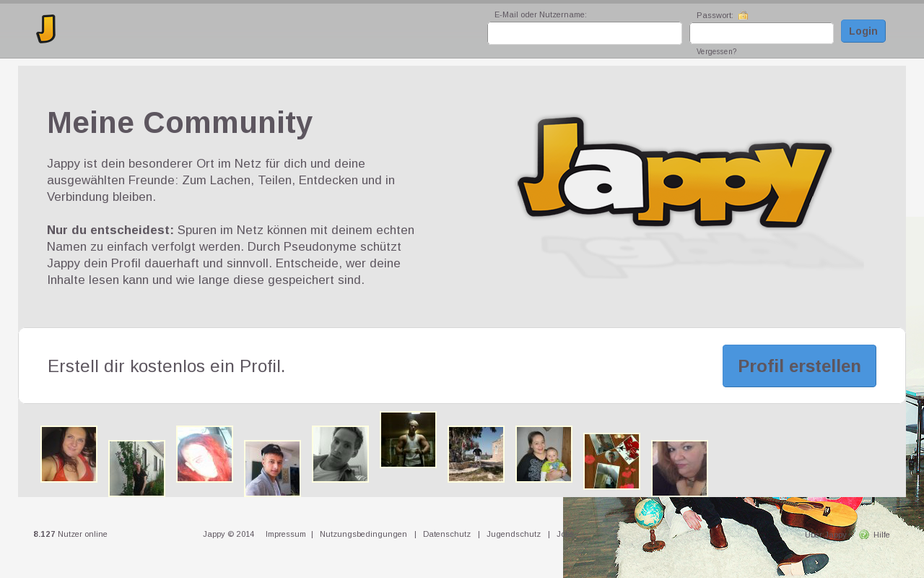Open the Impressum footer link
Screen dimensions: 924x578
(286, 535)
